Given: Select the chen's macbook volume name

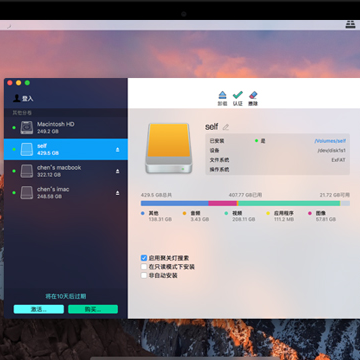Looking at the screenshot, I should coord(59,168).
